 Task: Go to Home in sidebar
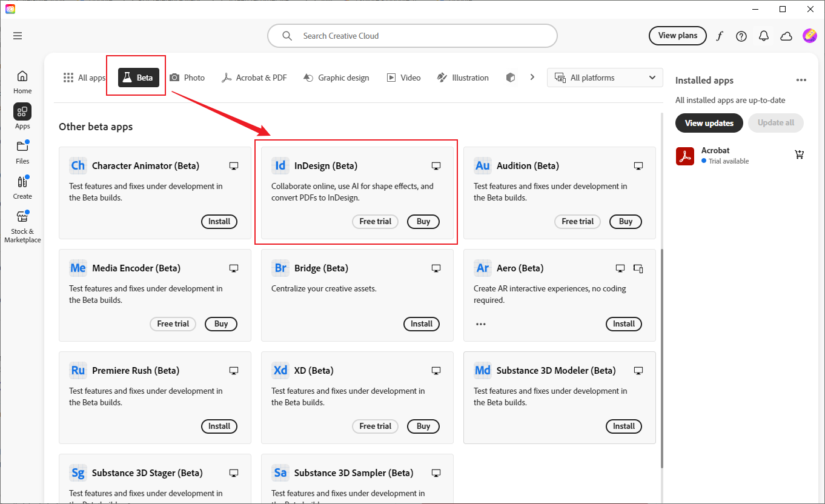(x=22, y=82)
